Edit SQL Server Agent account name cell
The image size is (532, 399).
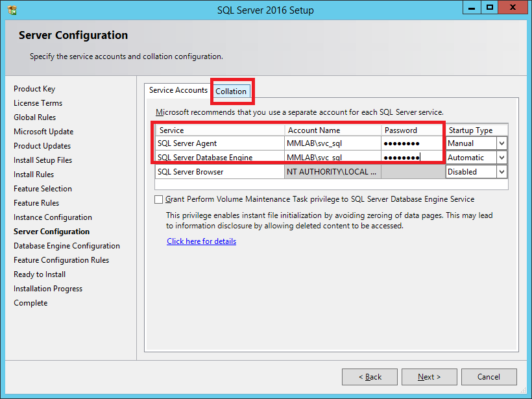tap(332, 143)
